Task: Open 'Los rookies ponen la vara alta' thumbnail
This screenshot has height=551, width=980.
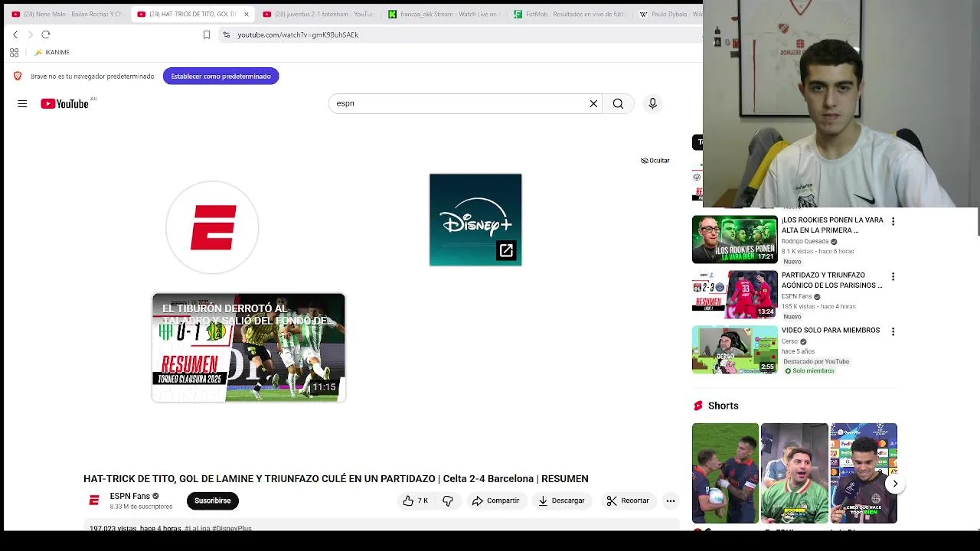Action: [x=735, y=240]
